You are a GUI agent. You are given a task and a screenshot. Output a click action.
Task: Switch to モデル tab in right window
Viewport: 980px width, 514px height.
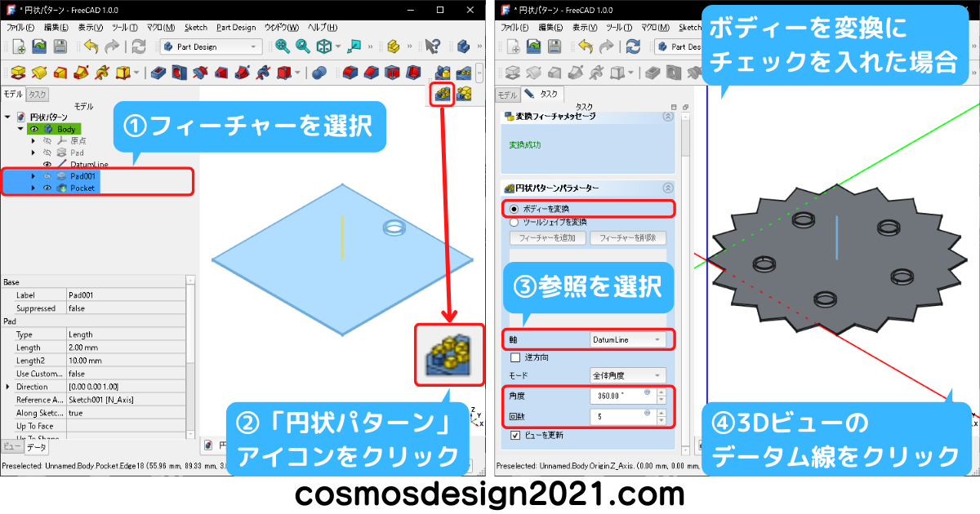pyautogui.click(x=507, y=94)
